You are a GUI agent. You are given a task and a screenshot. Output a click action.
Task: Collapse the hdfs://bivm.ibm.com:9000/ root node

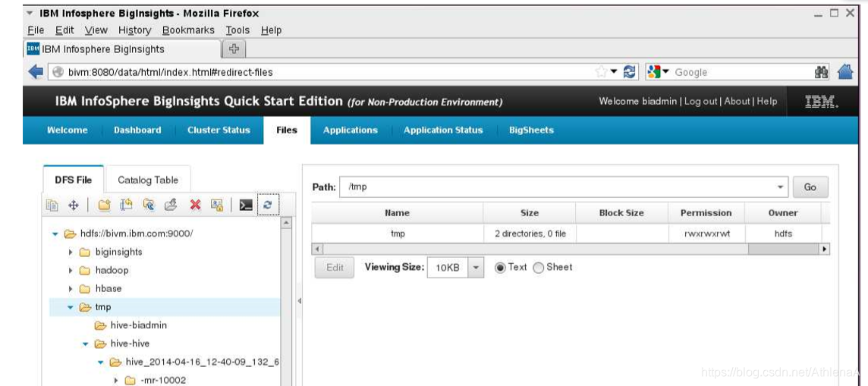(x=55, y=234)
